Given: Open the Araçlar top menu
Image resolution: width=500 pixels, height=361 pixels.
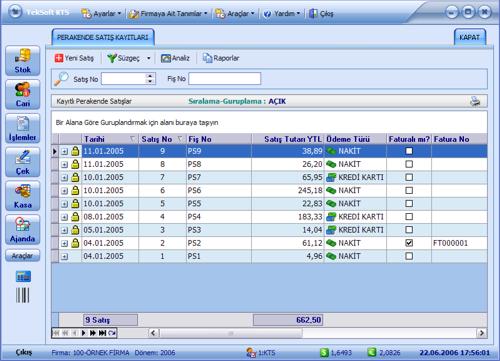Looking at the screenshot, I should click(235, 14).
